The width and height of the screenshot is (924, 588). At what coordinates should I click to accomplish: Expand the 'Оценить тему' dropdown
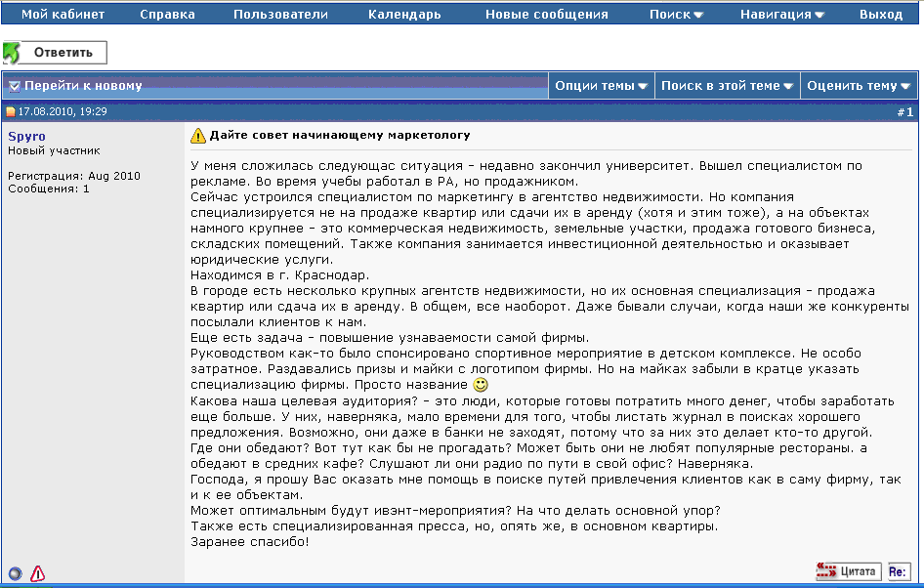[859, 86]
